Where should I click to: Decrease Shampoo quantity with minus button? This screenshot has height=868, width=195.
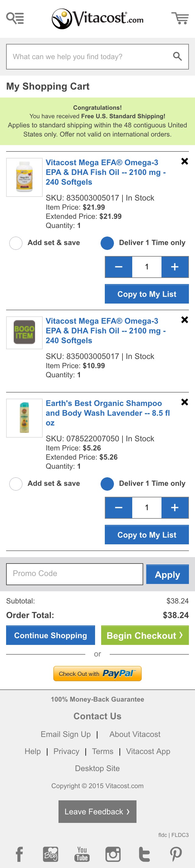click(119, 507)
